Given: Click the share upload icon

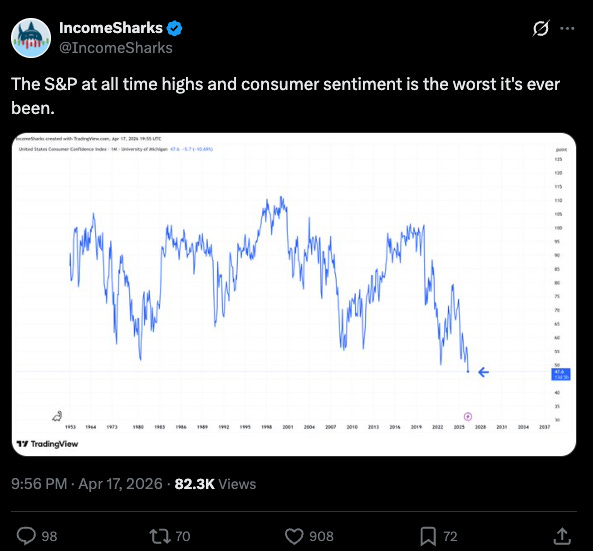Looking at the screenshot, I should (x=562, y=536).
